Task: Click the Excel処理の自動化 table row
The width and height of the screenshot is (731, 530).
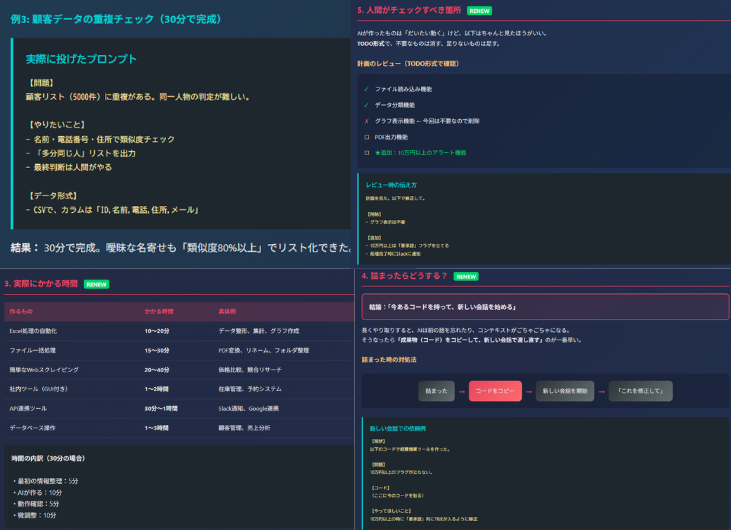Action: pyautogui.click(x=179, y=331)
